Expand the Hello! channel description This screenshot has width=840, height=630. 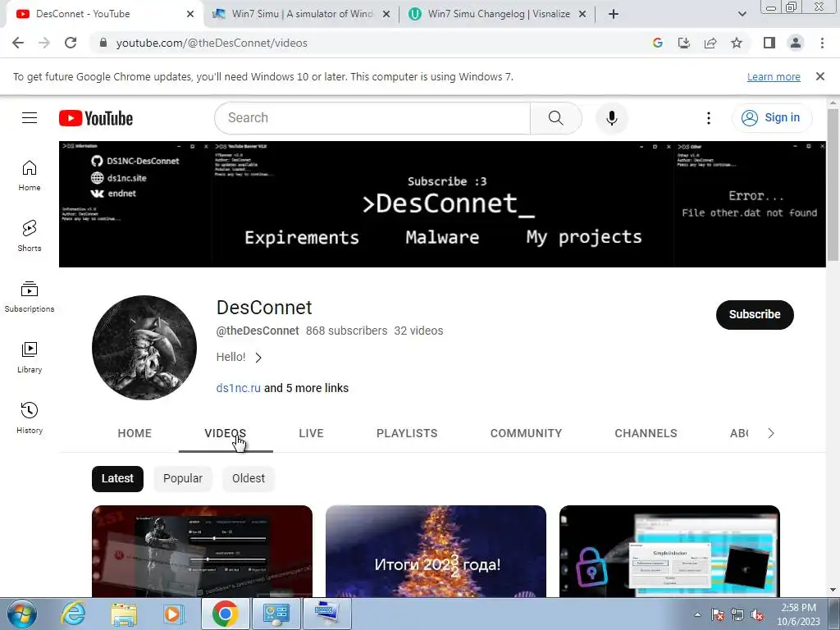(x=240, y=358)
